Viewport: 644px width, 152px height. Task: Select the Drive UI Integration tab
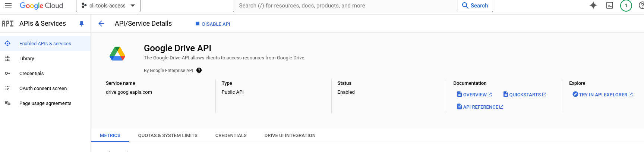pyautogui.click(x=290, y=136)
